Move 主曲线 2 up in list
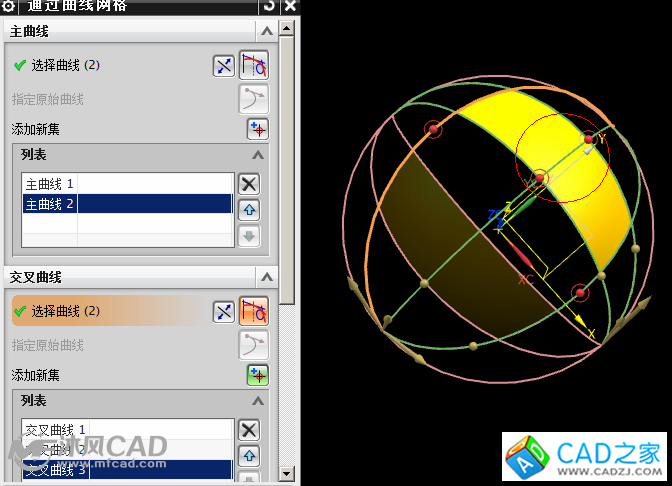Viewport: 672px width, 486px height. (x=249, y=210)
